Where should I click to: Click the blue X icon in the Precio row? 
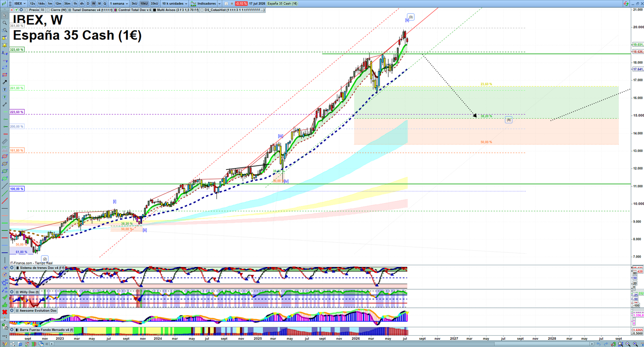click(21, 10)
